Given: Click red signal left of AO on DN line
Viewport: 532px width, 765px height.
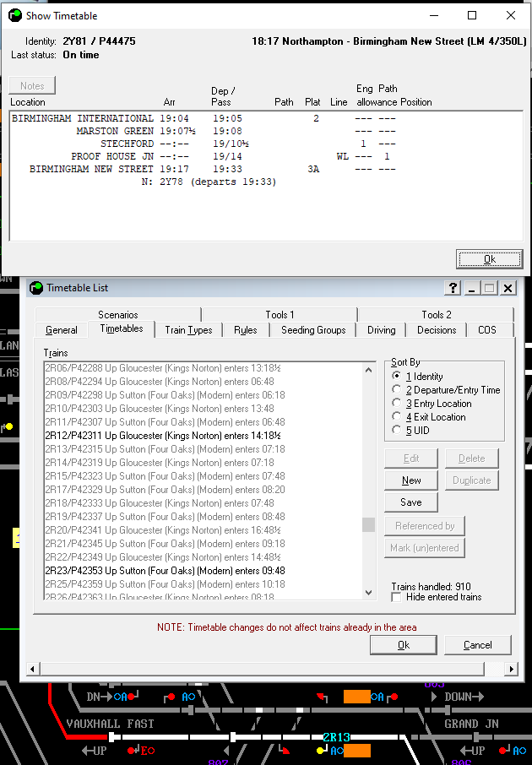Looking at the screenshot, I should pyautogui.click(x=170, y=697).
